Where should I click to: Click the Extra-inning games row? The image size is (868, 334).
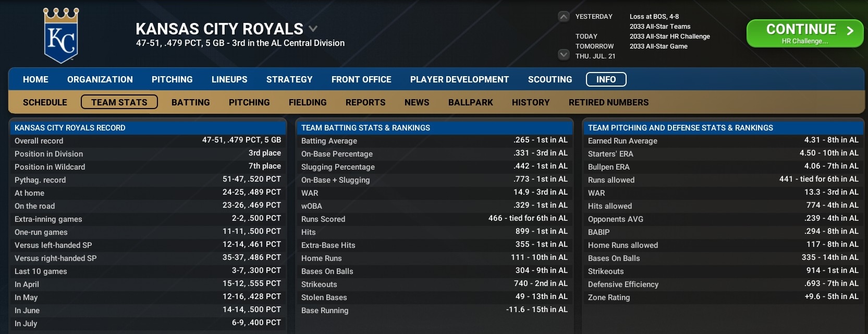click(148, 219)
